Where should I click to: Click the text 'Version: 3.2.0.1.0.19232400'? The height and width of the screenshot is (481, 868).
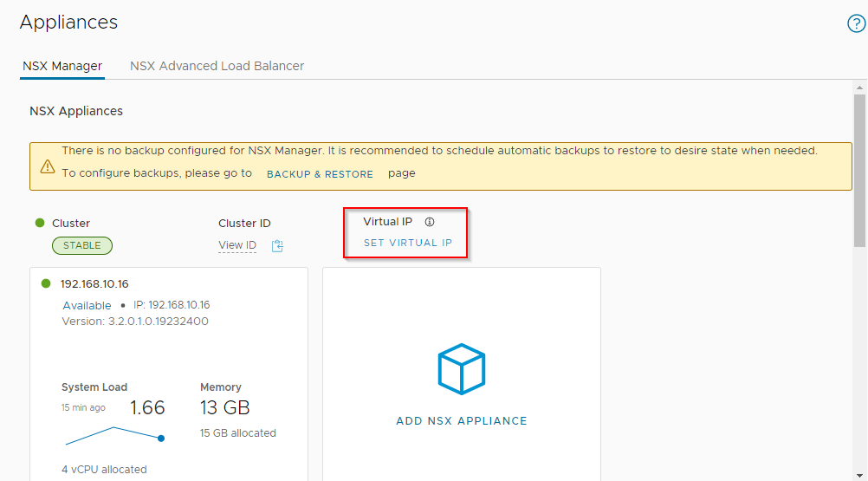135,322
